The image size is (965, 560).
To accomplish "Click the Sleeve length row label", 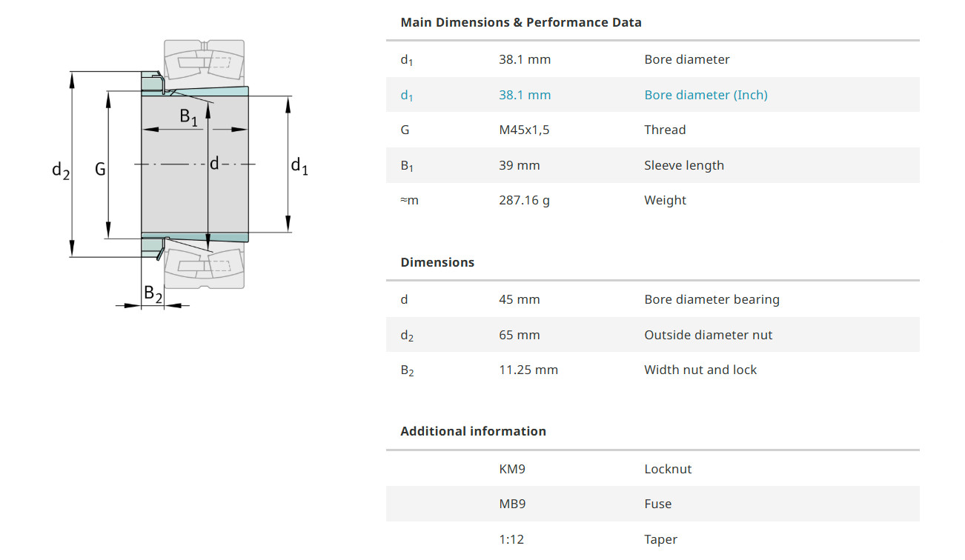I will click(x=683, y=165).
